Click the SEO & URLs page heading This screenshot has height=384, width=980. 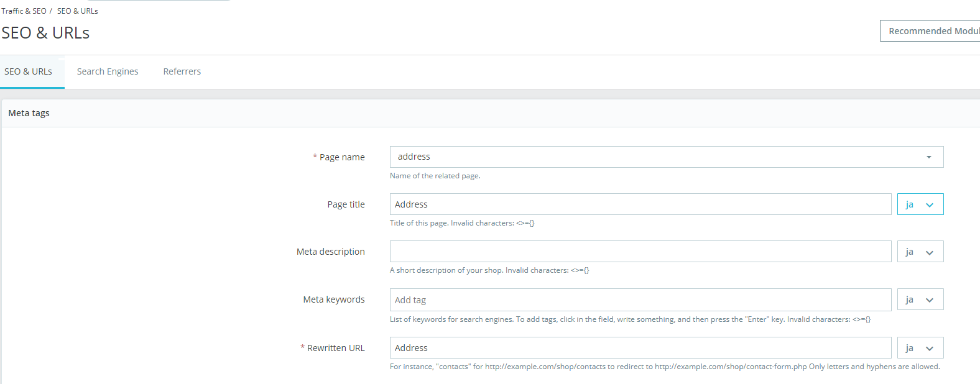coord(45,33)
